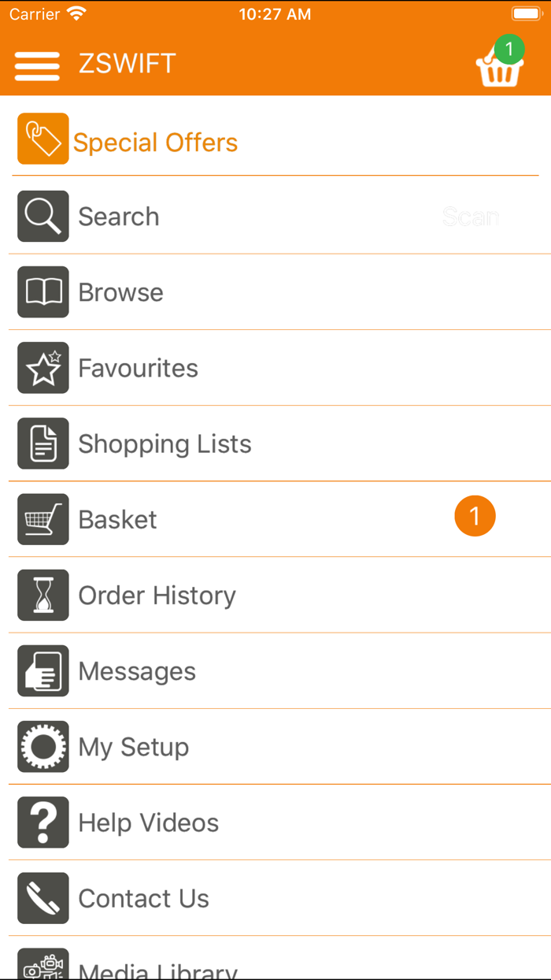Tap the Shopping Lists document icon
Screen dimensions: 551x980
(43, 444)
